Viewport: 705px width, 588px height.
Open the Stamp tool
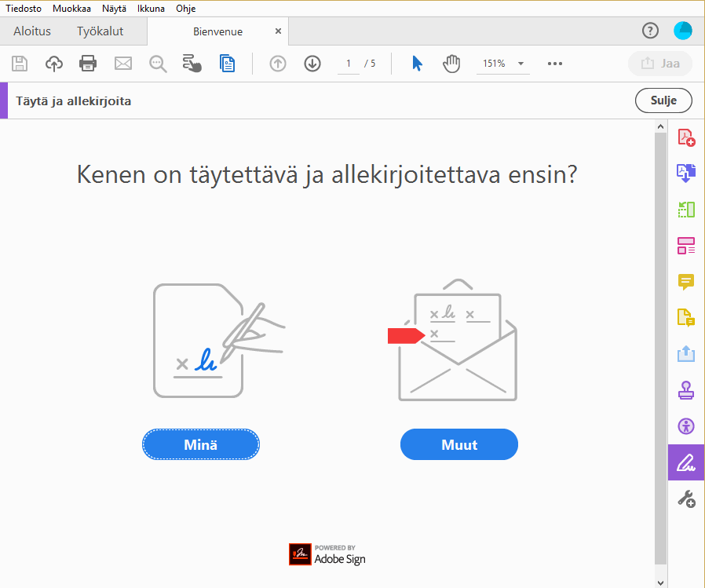pyautogui.click(x=685, y=389)
